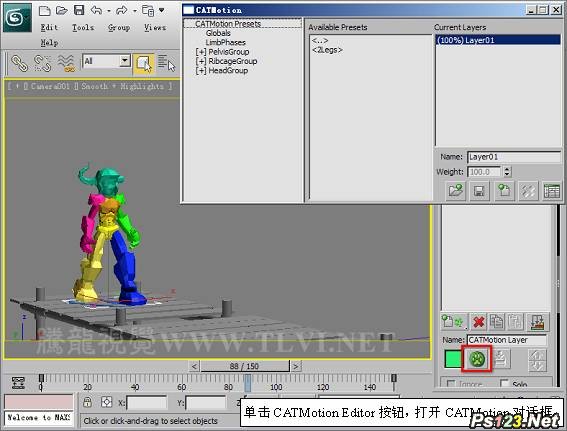This screenshot has height=431, width=567.
Task: Toggle the Selection Lock padlock icon
Action: (87, 402)
